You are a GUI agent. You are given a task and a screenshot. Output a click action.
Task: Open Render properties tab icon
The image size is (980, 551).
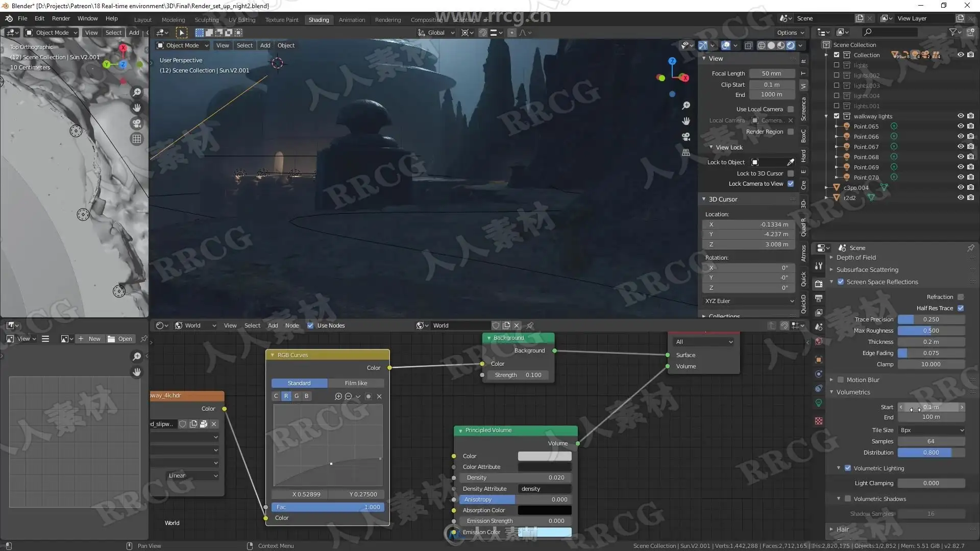(819, 284)
